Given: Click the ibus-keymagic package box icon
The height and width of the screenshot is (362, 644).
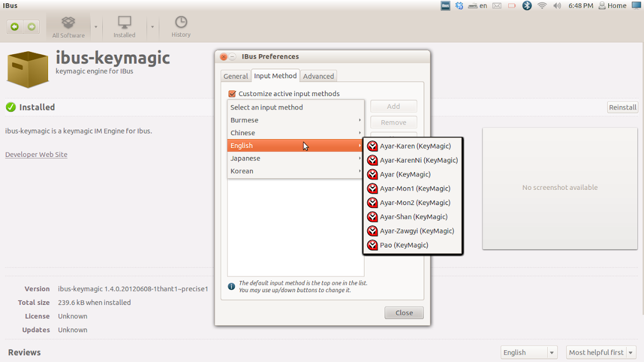Looking at the screenshot, I should coord(28,69).
